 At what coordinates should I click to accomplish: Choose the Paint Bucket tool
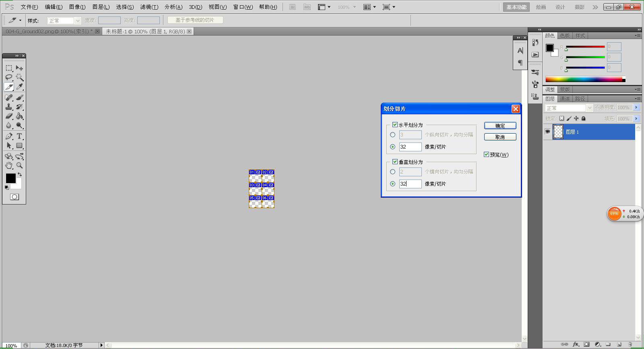(19, 116)
